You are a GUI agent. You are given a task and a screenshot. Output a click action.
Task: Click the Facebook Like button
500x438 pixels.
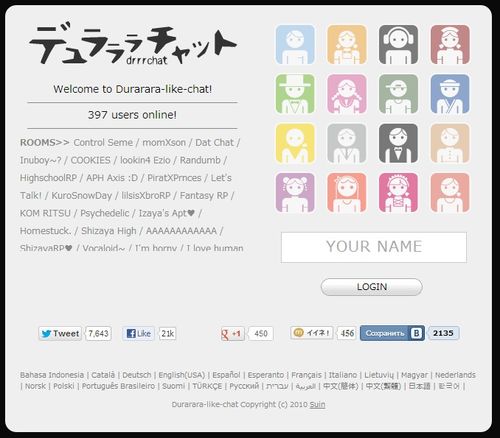[x=138, y=333]
